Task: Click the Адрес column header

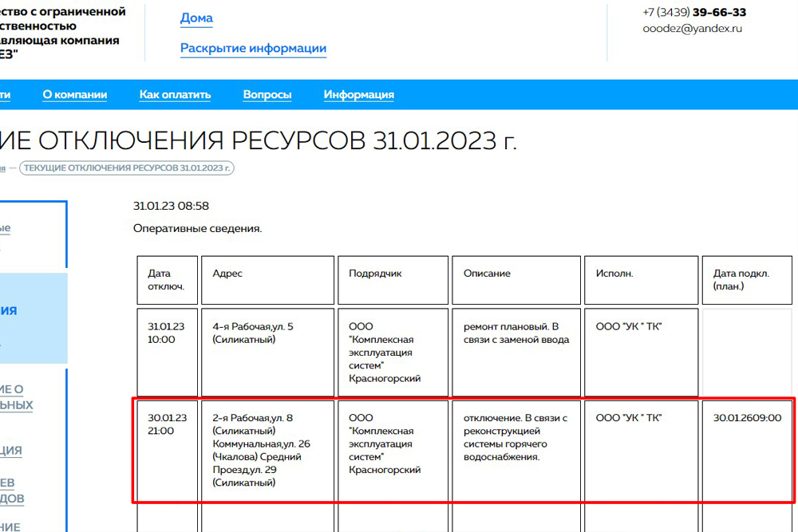Action: tap(267, 280)
